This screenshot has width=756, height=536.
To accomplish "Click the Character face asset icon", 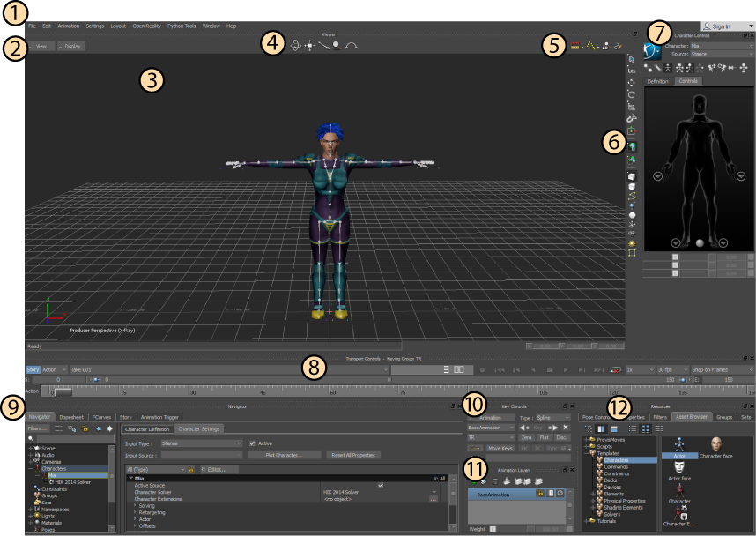I will [x=717, y=443].
